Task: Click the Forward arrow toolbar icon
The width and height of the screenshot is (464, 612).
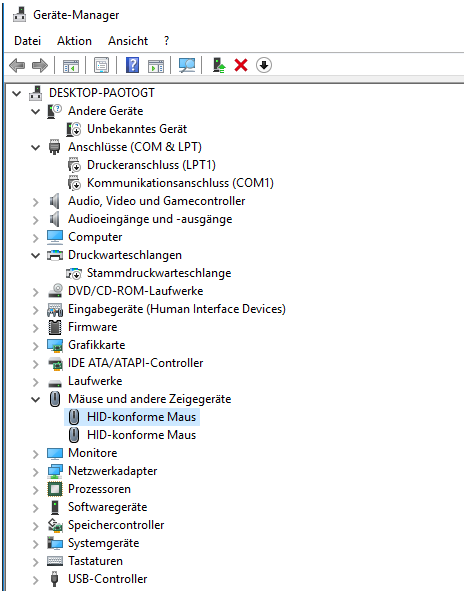Action: (39, 65)
